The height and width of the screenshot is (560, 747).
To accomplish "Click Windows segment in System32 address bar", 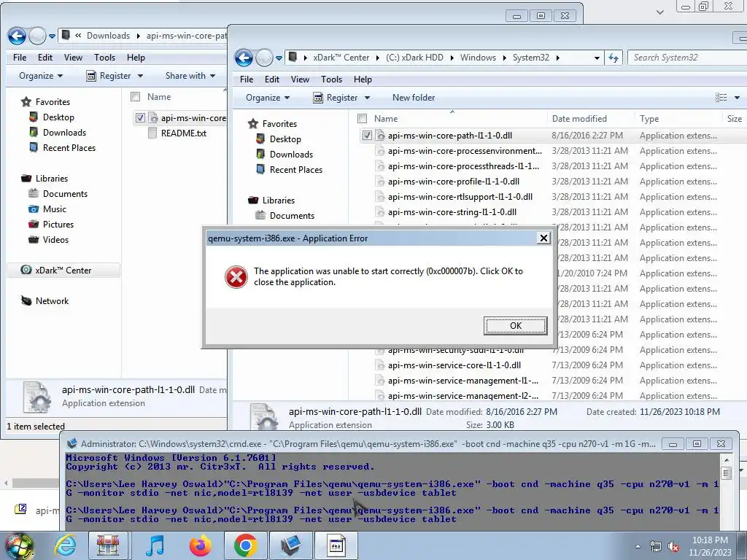I will click(478, 58).
